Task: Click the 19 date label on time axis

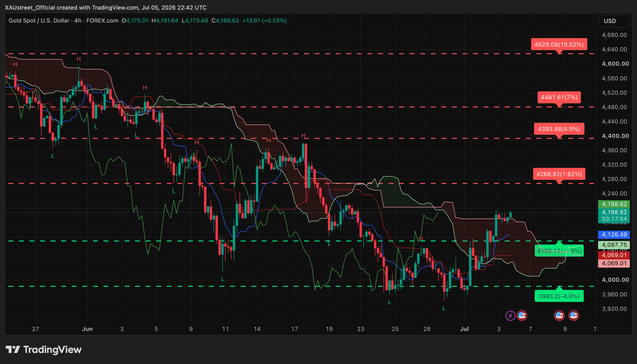Action: (x=329, y=329)
